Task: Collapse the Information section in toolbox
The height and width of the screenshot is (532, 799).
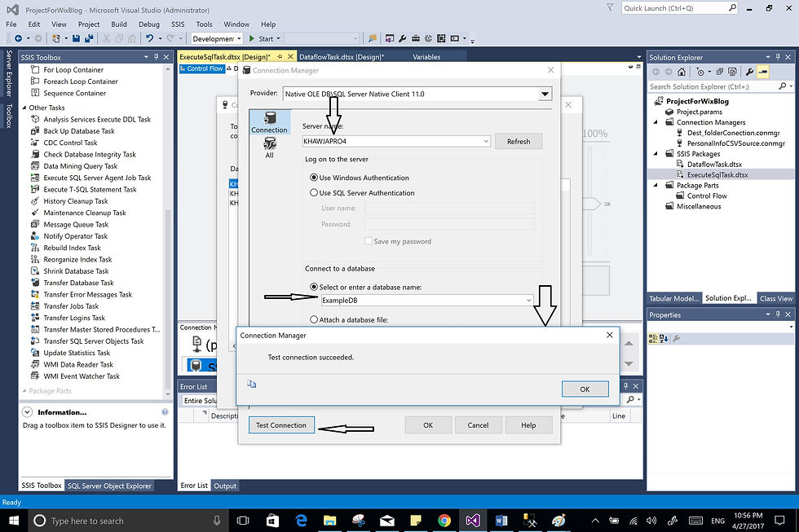Action: pos(28,412)
